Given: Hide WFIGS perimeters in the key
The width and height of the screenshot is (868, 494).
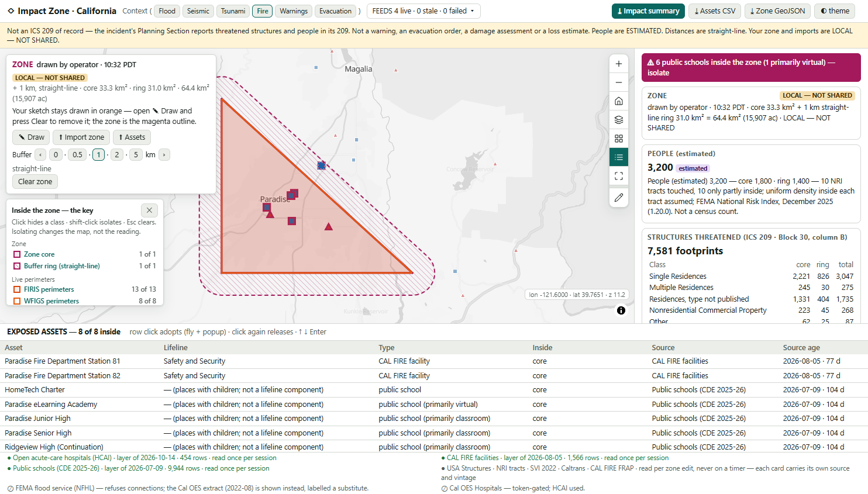Looking at the screenshot, I should [85, 301].
